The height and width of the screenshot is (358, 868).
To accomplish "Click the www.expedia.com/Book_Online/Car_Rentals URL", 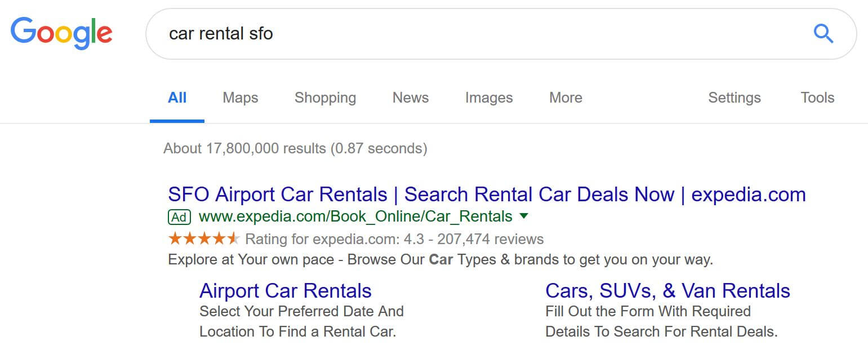I will coord(355,216).
